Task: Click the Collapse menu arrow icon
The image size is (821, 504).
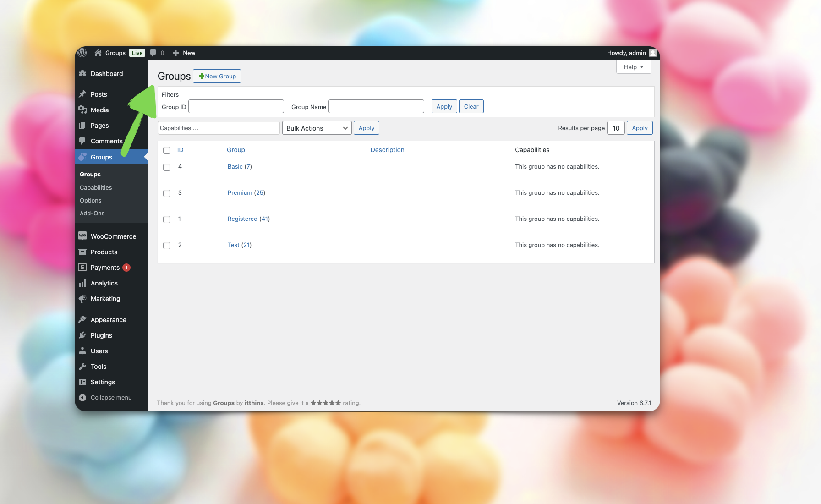Action: (x=83, y=397)
